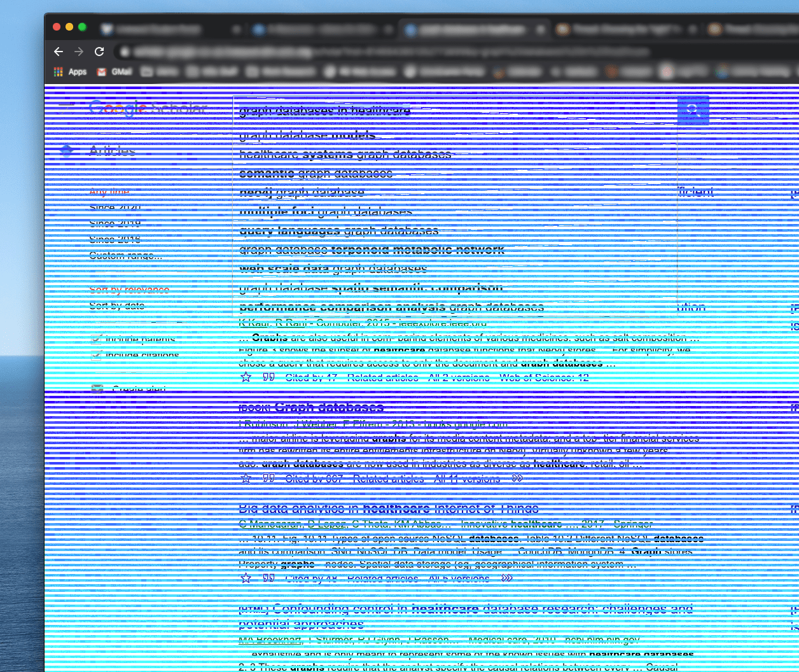Enable the include patents checkbox
Viewport: 799px width, 672px height.
(x=95, y=339)
